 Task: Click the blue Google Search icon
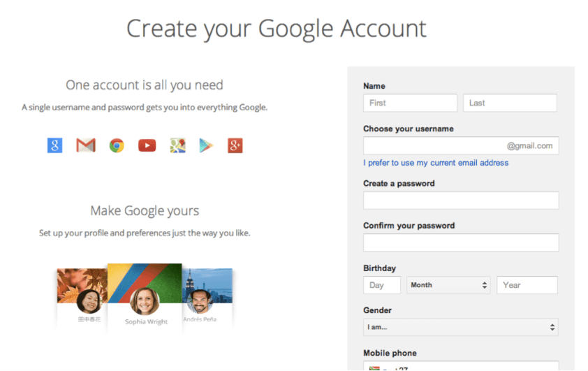(54, 145)
